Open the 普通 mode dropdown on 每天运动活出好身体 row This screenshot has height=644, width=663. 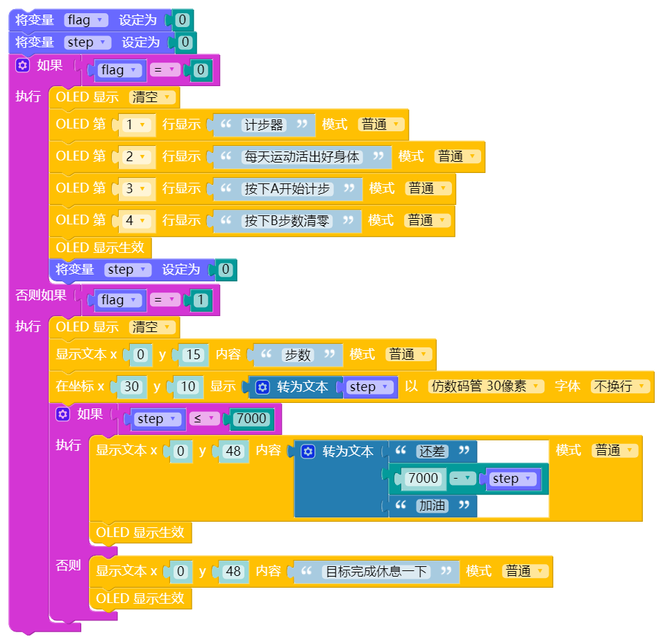click(458, 156)
